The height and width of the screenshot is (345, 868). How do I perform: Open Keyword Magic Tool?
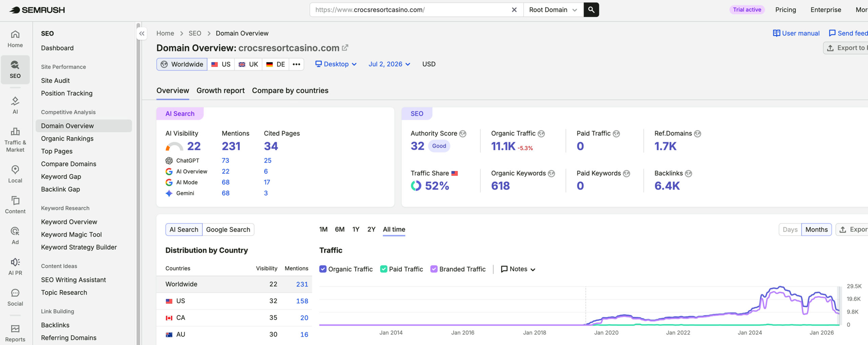pos(71,234)
